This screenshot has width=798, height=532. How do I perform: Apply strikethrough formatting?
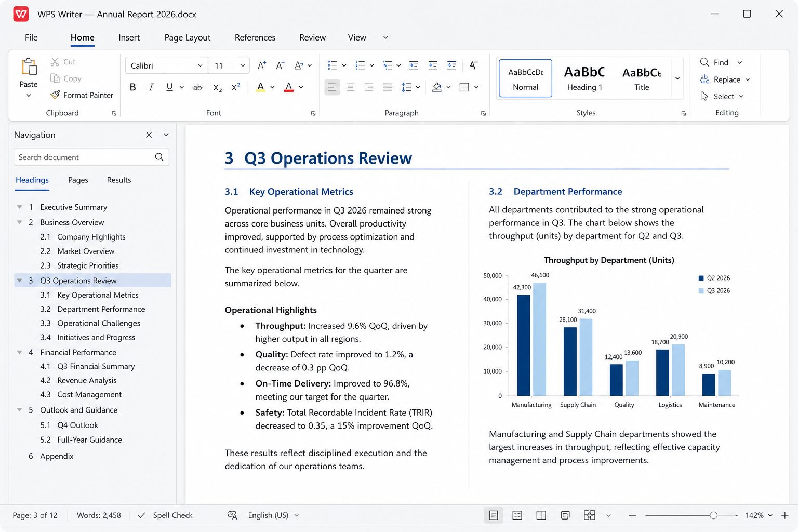pyautogui.click(x=197, y=87)
